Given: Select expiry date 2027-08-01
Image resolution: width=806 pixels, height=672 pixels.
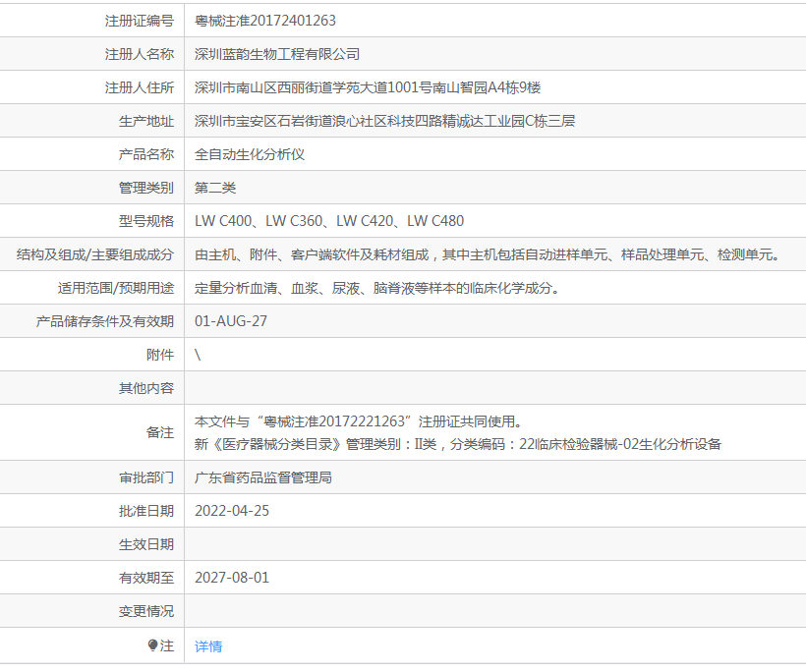Looking at the screenshot, I should tap(232, 578).
